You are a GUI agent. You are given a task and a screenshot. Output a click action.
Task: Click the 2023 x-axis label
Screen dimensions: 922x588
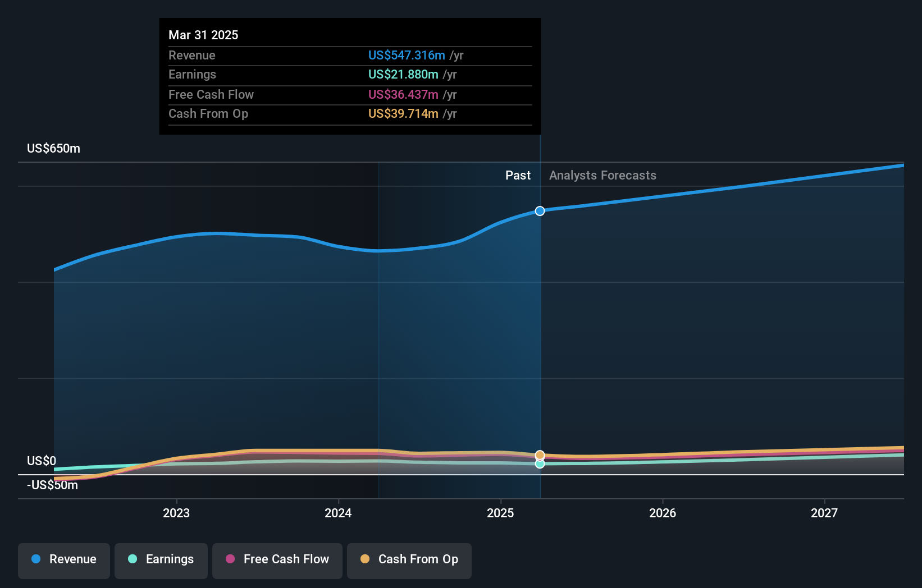click(176, 513)
